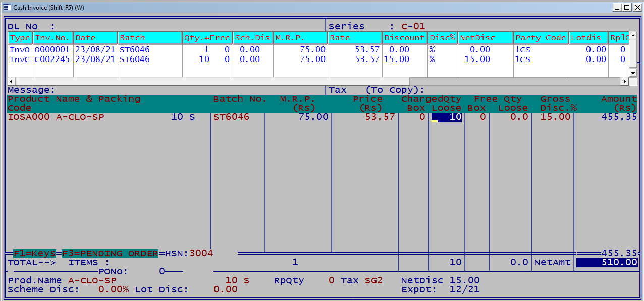Click the ST6046 batch cell in the C002245 row

[135, 59]
